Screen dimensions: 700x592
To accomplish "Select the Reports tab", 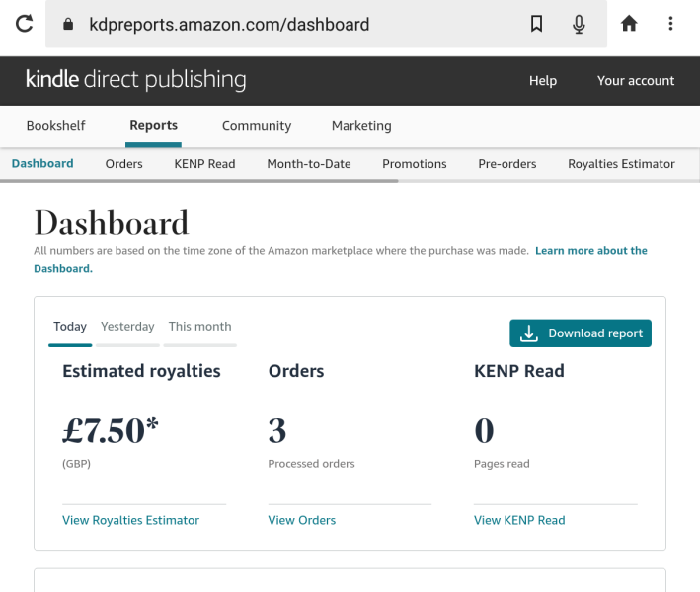I will [x=154, y=126].
